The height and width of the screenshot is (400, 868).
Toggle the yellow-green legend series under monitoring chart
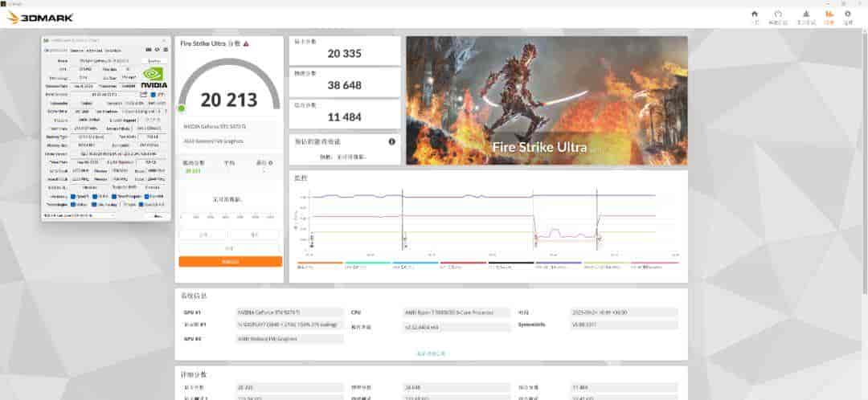tap(606, 265)
